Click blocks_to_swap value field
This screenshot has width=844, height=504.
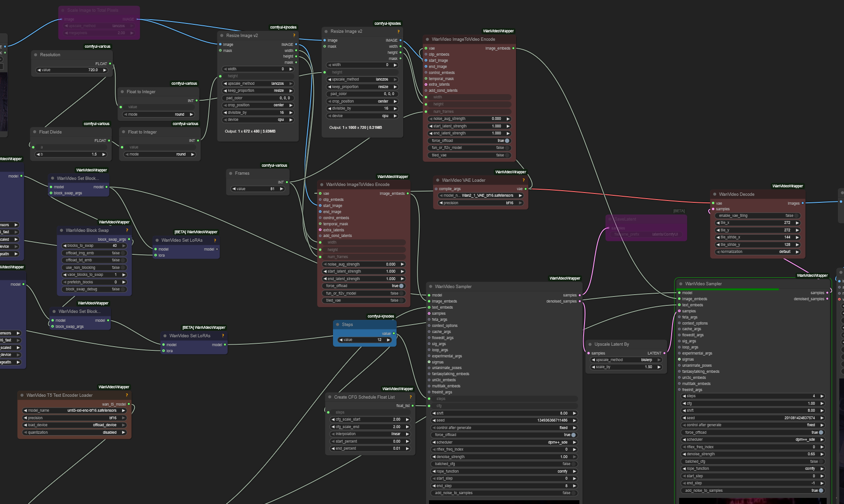(x=94, y=245)
